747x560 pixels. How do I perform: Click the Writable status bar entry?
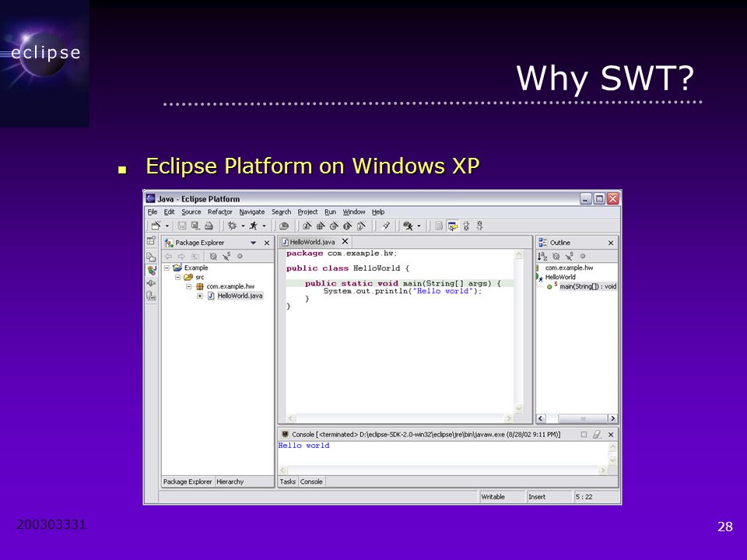[493, 497]
